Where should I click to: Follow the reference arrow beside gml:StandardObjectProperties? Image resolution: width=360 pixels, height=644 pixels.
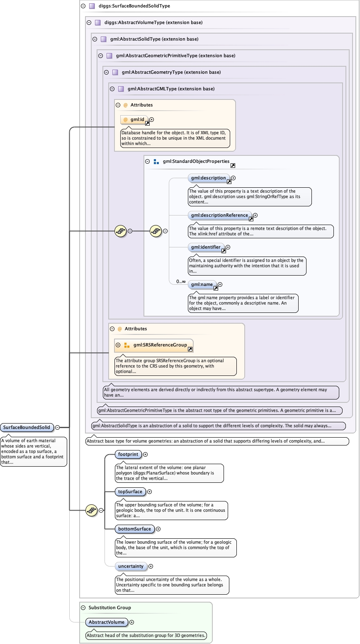233,165
